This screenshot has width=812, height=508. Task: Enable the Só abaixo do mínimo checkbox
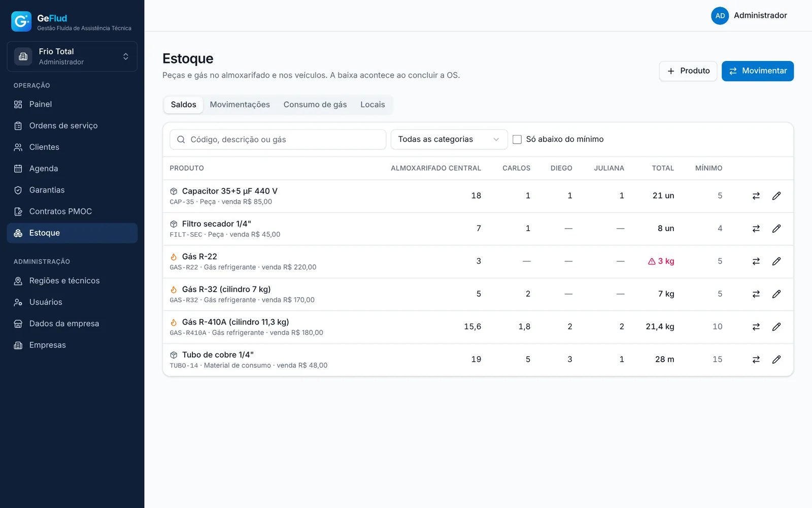point(517,140)
